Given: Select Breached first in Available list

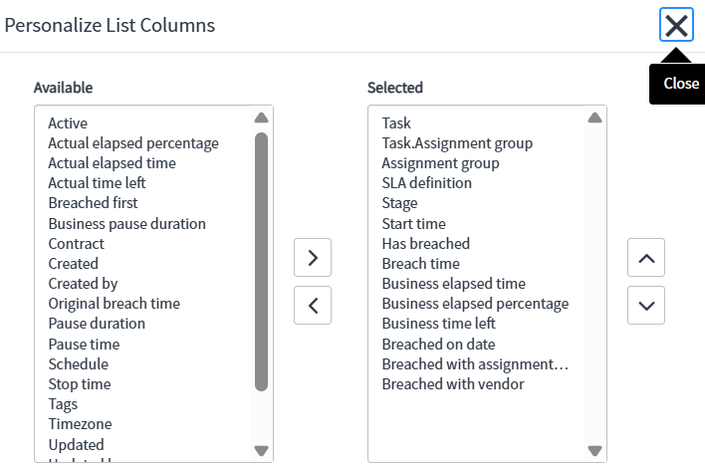Looking at the screenshot, I should point(93,203).
